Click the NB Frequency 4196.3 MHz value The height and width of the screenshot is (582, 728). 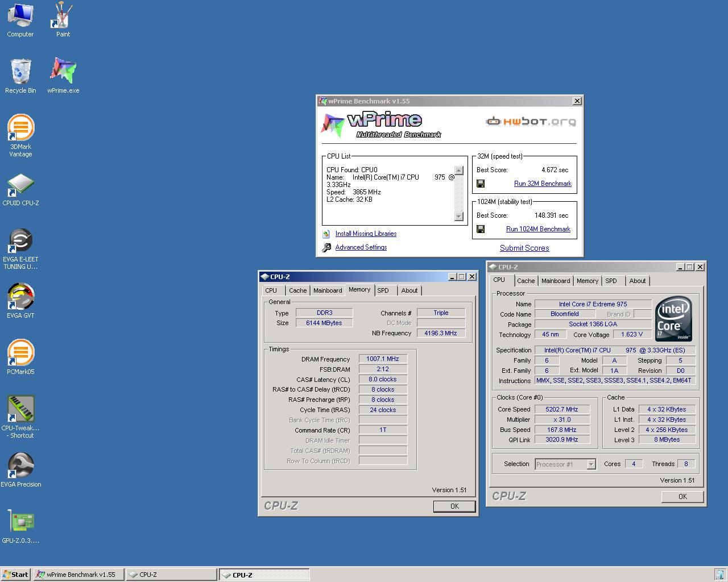(x=441, y=334)
